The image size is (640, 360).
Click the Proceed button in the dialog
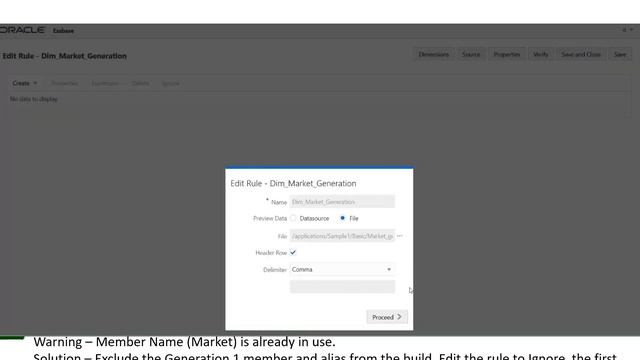pos(387,317)
